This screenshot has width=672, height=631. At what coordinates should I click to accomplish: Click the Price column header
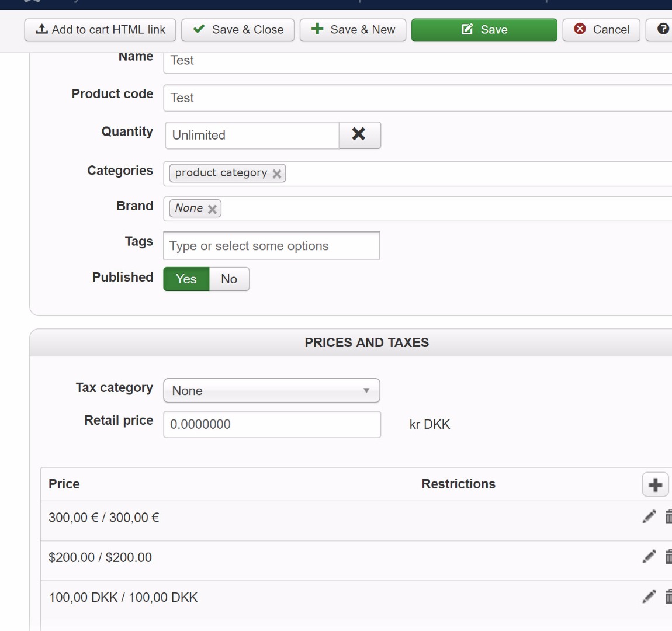point(64,484)
